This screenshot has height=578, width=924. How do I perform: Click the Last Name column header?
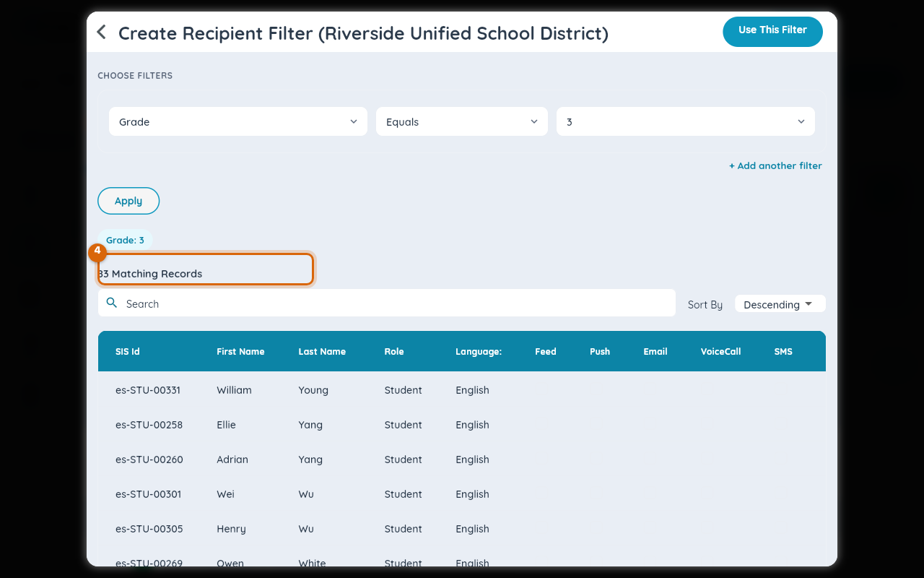[x=322, y=352]
